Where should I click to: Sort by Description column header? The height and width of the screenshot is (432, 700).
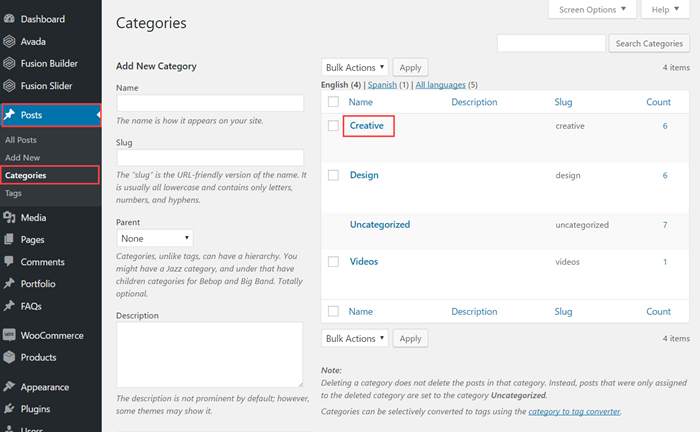474,102
